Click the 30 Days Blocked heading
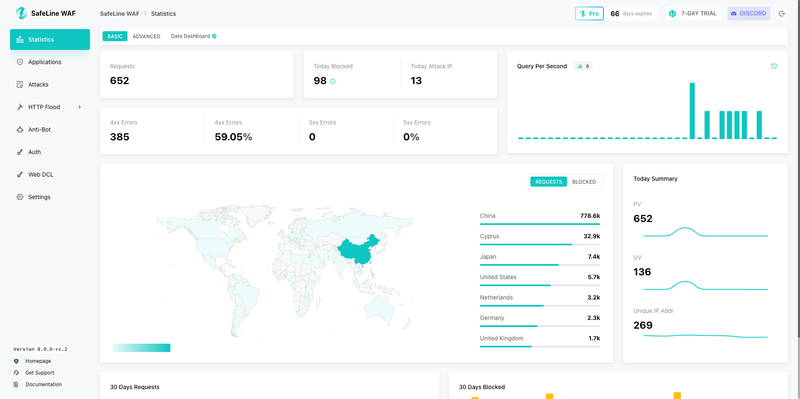The image size is (800, 399). coord(482,387)
